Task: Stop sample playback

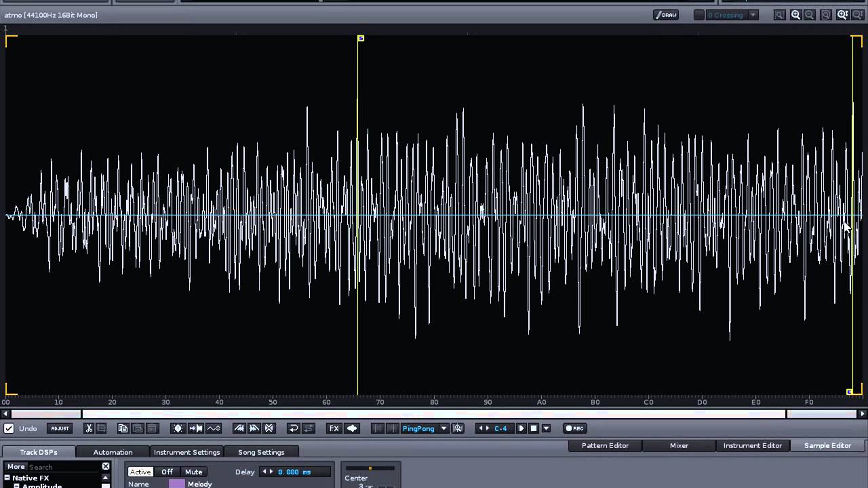Action: coord(534,428)
